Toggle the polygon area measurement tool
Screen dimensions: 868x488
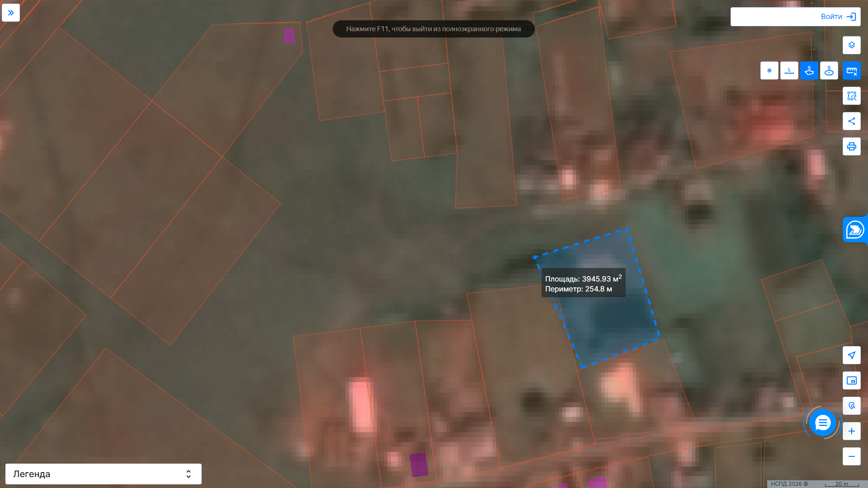[809, 70]
